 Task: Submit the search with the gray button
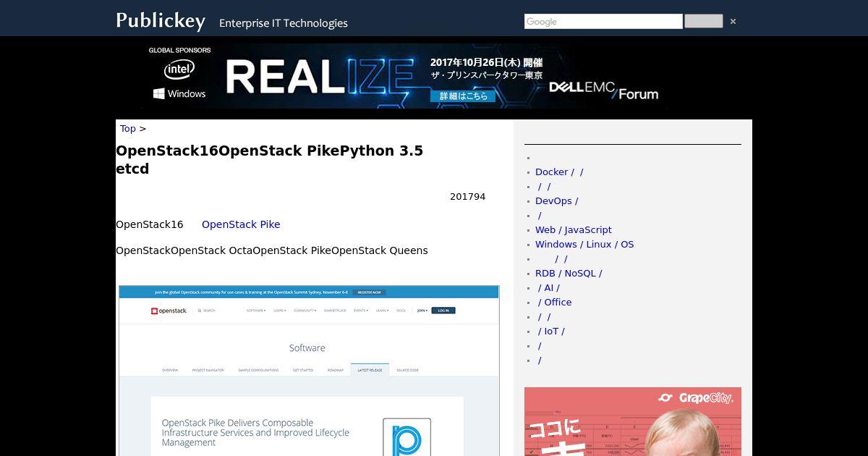tap(703, 21)
